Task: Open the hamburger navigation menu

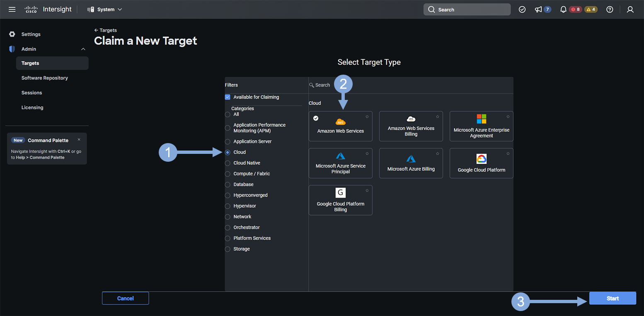Action: [12, 9]
